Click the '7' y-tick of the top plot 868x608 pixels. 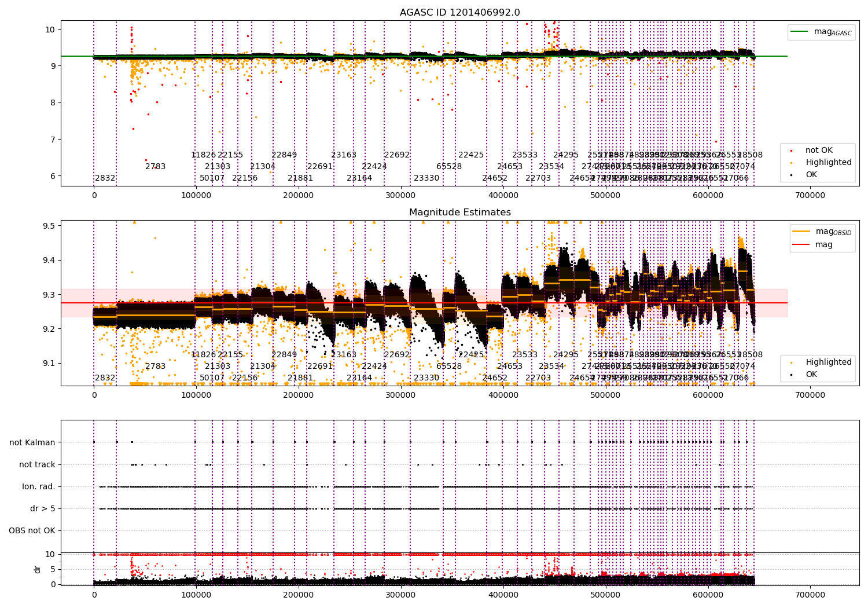[52, 139]
